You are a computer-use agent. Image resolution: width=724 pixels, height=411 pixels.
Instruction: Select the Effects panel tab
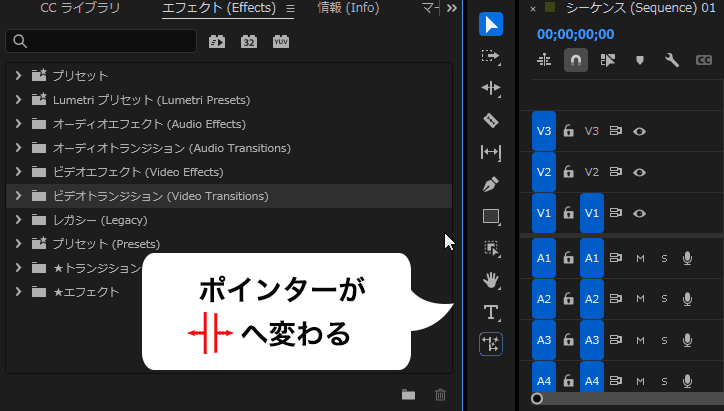(219, 8)
